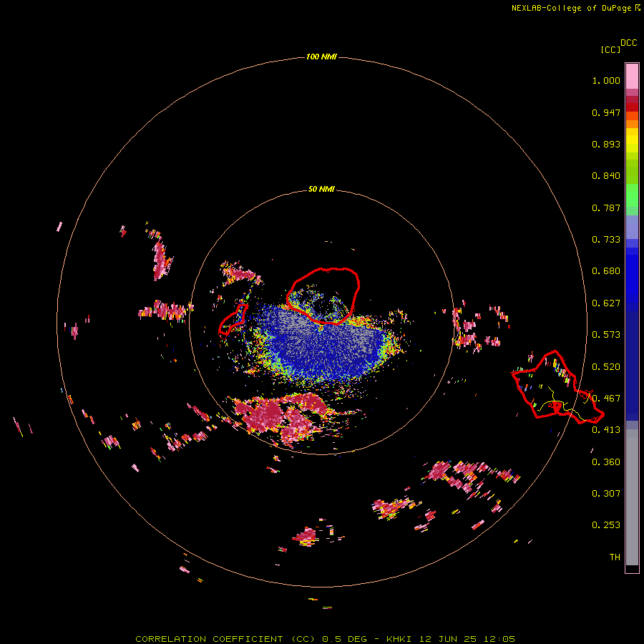Viewport: 644px width, 644px height.
Task: Select the 0.360 legend value
Action: click(606, 462)
